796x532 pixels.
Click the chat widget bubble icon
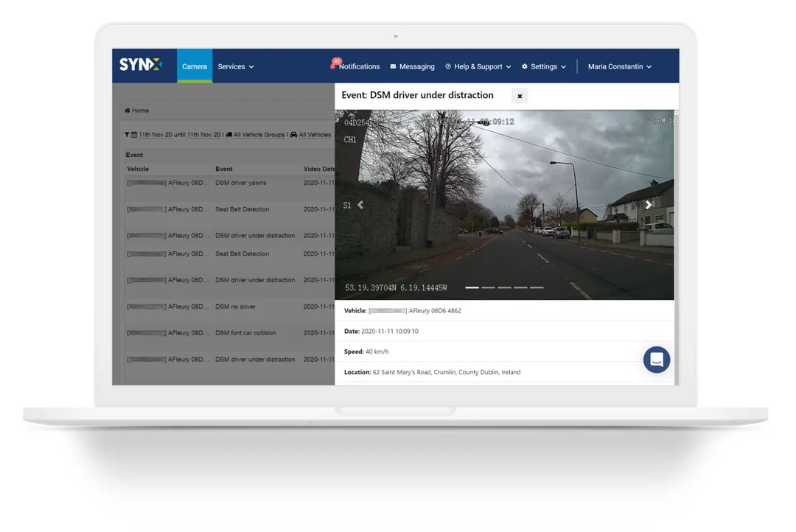[x=657, y=360]
